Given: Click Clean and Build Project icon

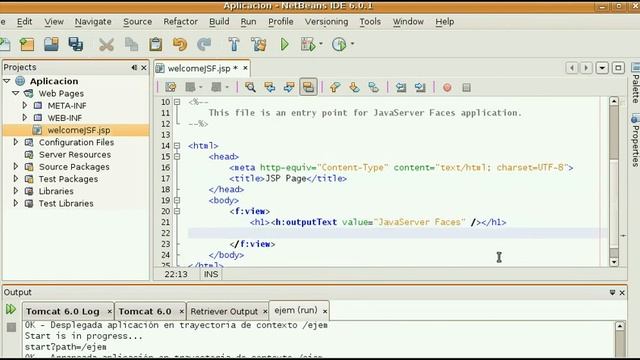Looking at the screenshot, I should pyautogui.click(x=259, y=44).
